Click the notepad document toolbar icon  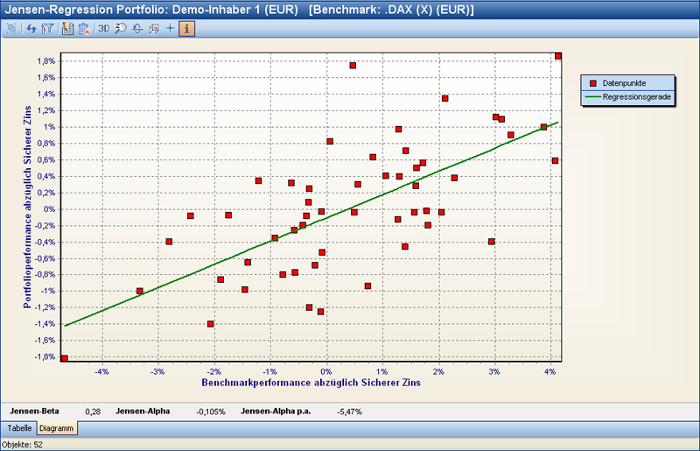click(67, 28)
